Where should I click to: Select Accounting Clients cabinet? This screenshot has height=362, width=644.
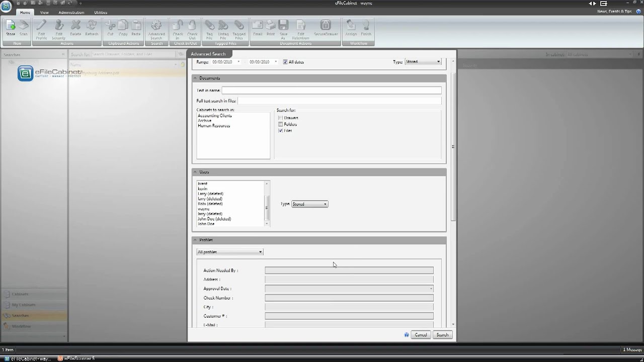click(x=215, y=116)
